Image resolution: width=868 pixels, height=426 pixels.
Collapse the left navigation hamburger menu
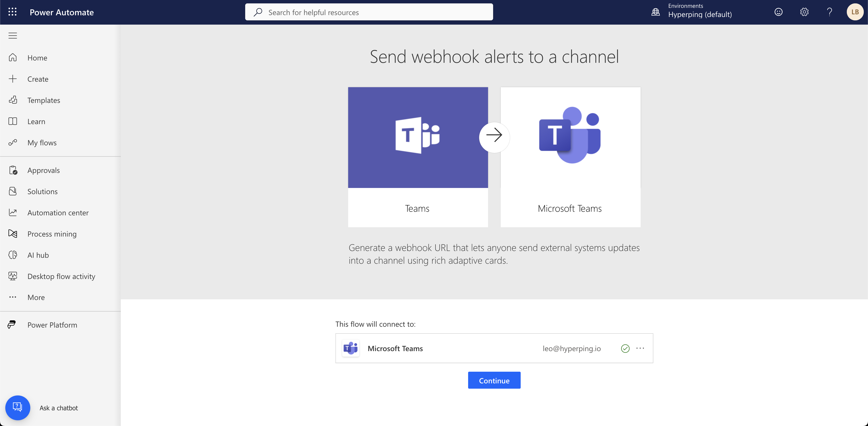tap(13, 36)
